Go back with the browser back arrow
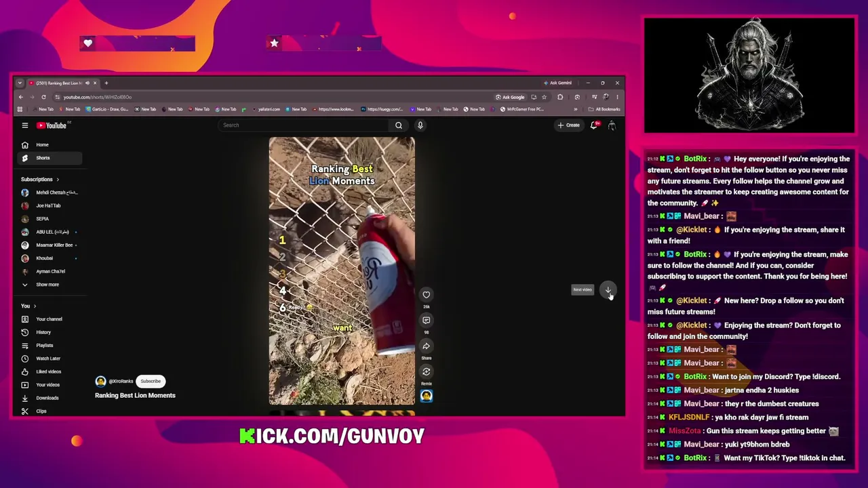This screenshot has height=488, width=868. 20,97
